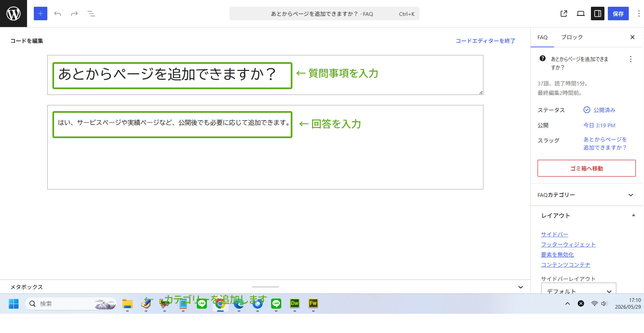Redo the last undone edit
Image resolution: width=644 pixels, height=333 pixels.
pos(74,14)
